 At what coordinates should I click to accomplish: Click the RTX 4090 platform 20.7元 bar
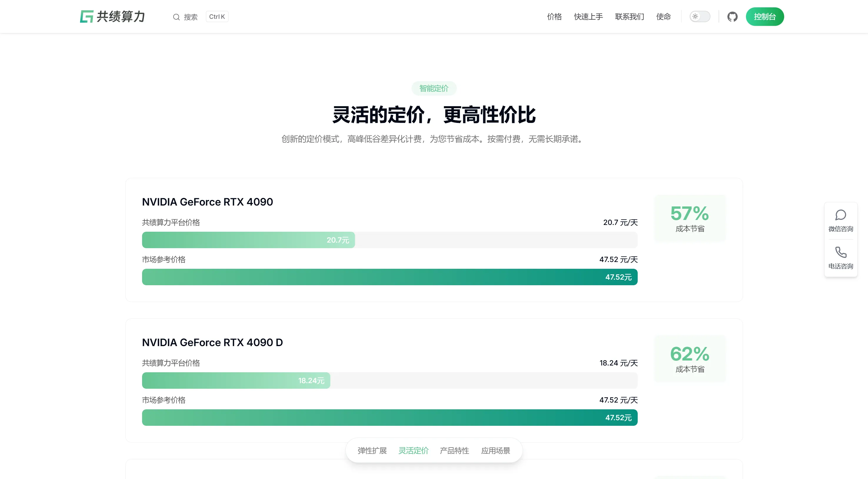tap(248, 240)
